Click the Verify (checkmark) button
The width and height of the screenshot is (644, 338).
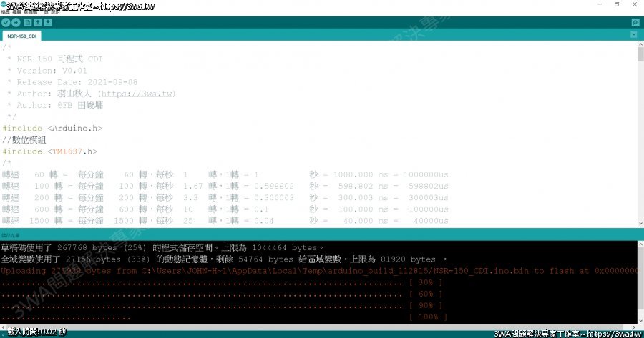[6, 23]
